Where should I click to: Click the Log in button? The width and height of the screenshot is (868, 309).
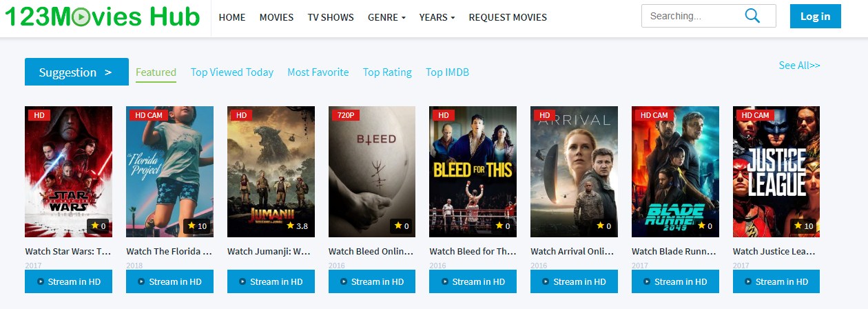click(x=816, y=17)
